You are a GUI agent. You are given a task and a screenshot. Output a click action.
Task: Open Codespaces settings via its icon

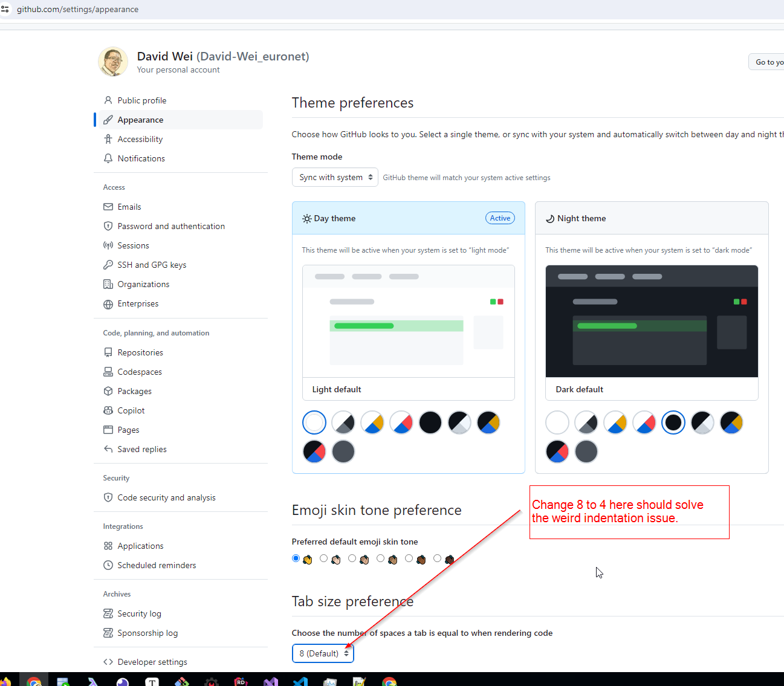click(x=108, y=372)
